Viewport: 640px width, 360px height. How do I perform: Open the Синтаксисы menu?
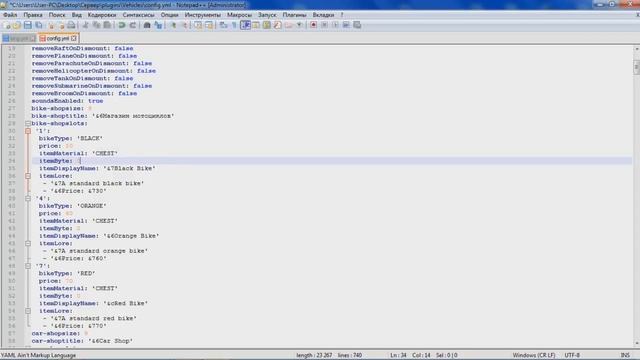click(x=138, y=15)
